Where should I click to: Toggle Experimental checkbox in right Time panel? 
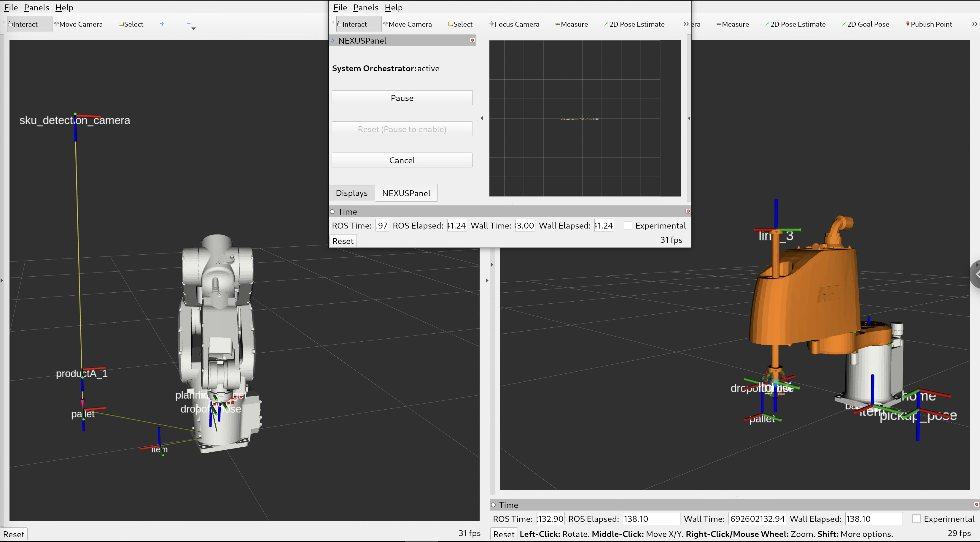click(917, 519)
